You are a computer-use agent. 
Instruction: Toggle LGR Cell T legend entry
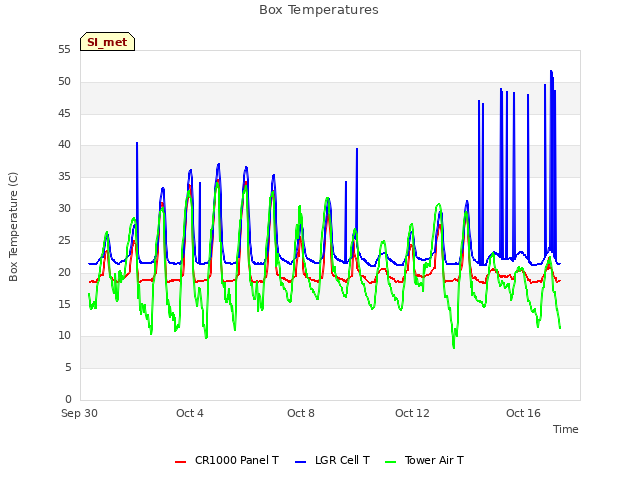click(332, 460)
